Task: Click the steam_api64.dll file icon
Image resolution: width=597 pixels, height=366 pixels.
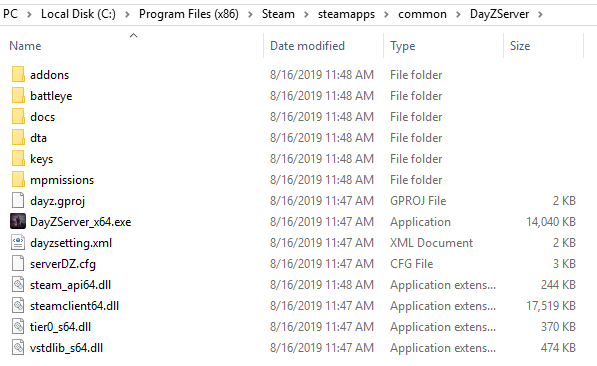Action: [18, 284]
